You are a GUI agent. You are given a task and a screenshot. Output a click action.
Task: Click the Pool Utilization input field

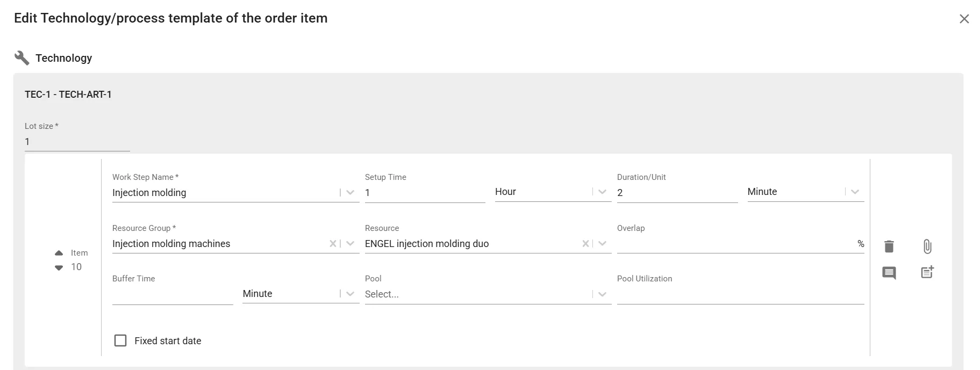tap(740, 294)
